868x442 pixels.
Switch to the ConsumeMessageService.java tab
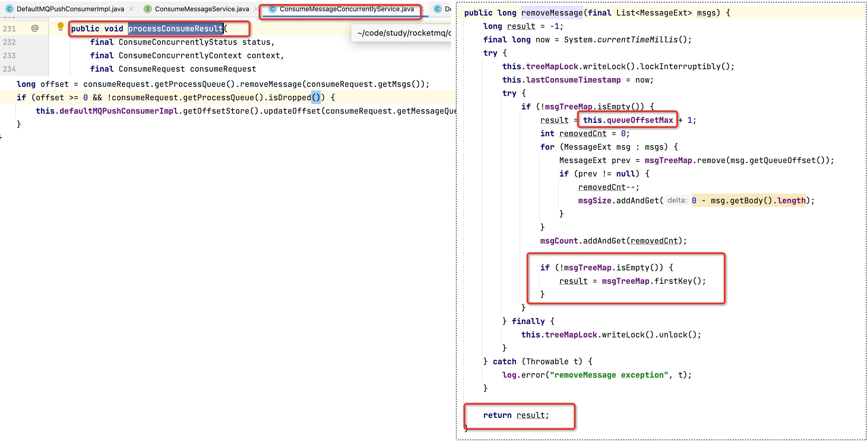[x=202, y=9]
